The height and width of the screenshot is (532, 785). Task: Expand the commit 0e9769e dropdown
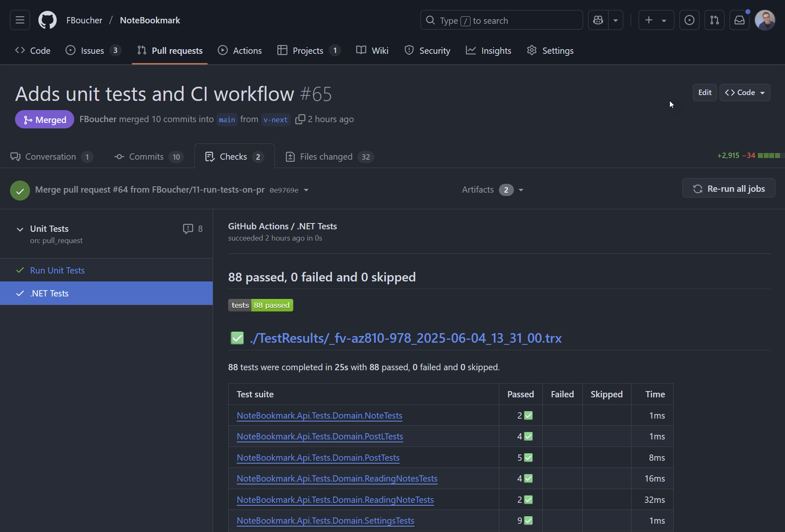pyautogui.click(x=306, y=190)
